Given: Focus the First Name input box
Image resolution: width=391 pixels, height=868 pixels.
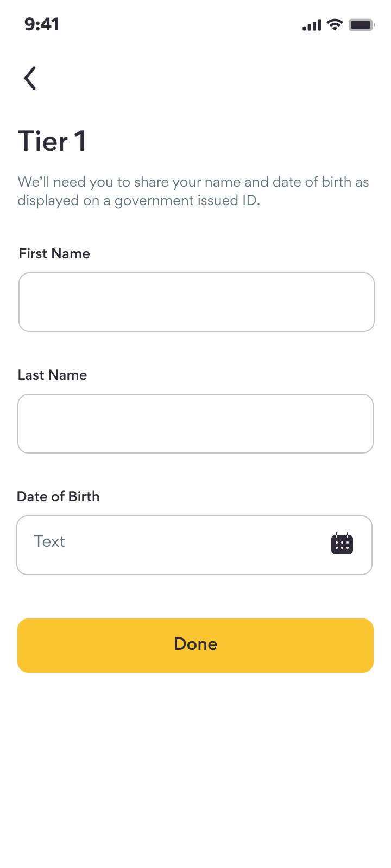Looking at the screenshot, I should pos(196,302).
